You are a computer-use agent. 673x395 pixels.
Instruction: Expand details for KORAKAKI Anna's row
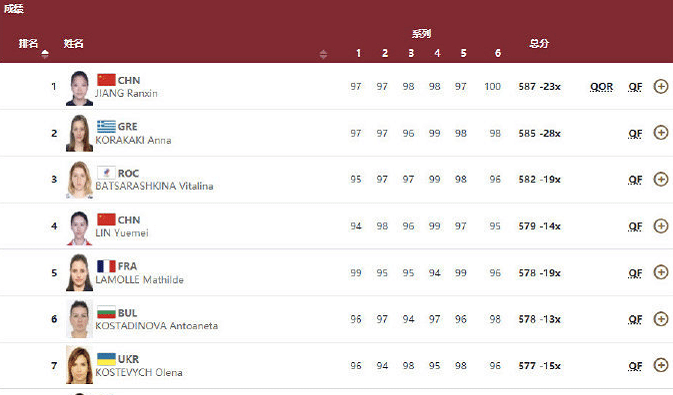[x=661, y=133]
